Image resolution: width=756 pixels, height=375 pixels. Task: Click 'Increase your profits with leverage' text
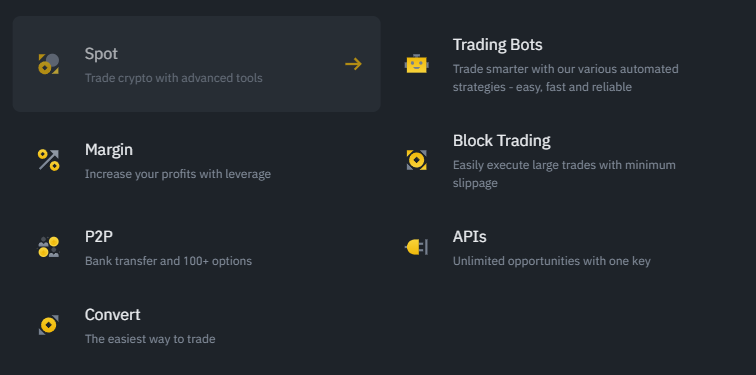click(x=178, y=174)
